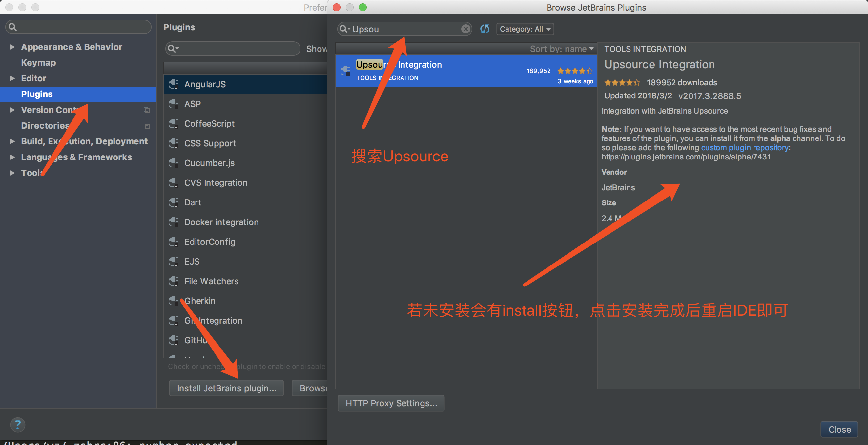The image size is (868, 445).
Task: Click the ASP plugin icon
Action: pos(174,104)
